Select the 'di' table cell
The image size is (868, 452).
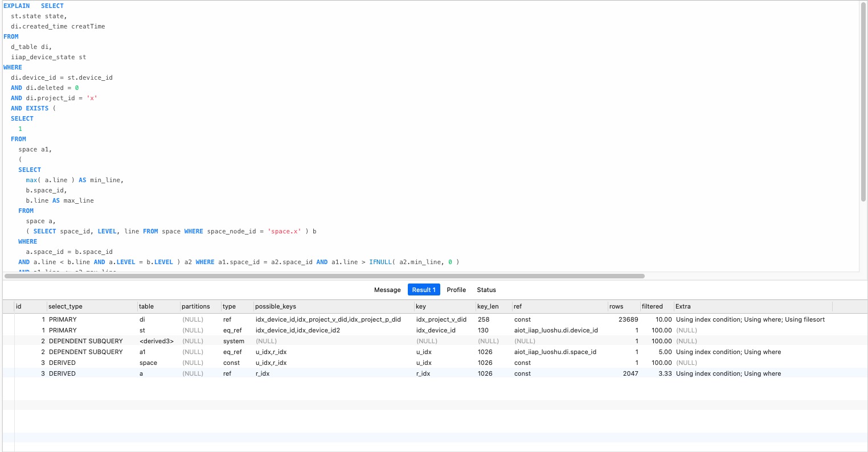[x=142, y=319]
